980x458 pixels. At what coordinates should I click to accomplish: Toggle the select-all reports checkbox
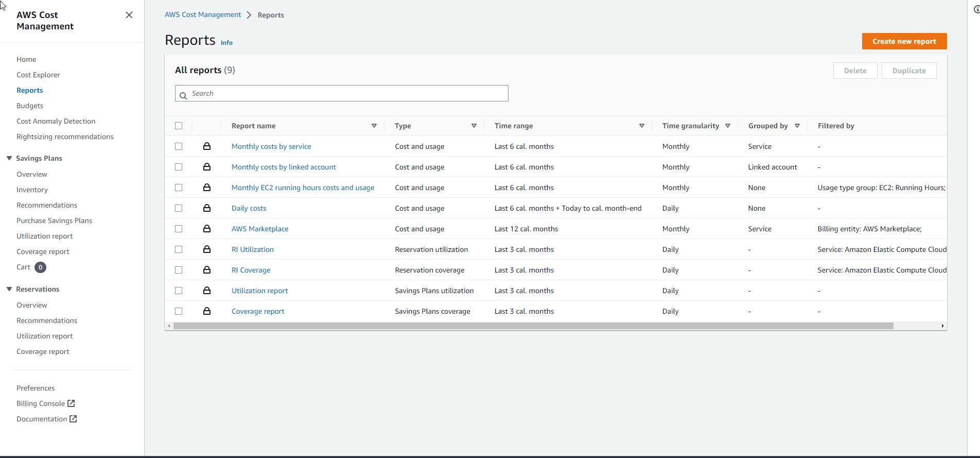click(x=179, y=126)
